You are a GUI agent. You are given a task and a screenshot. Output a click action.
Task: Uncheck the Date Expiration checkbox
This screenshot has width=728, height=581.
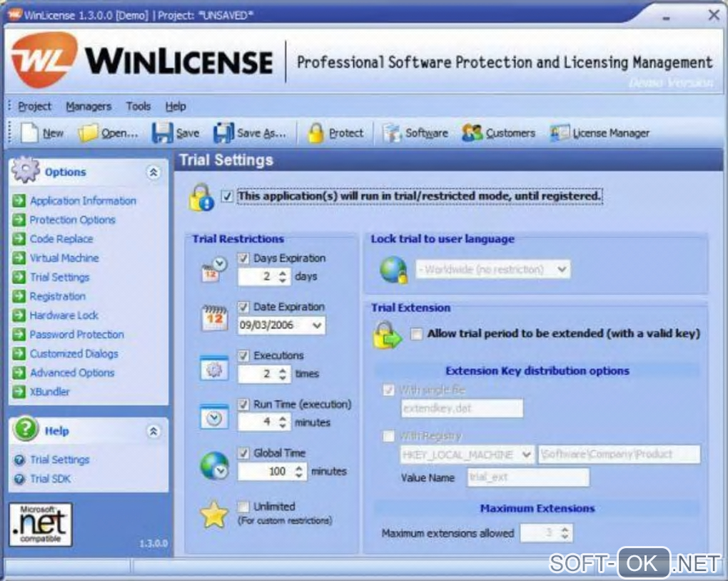(243, 307)
